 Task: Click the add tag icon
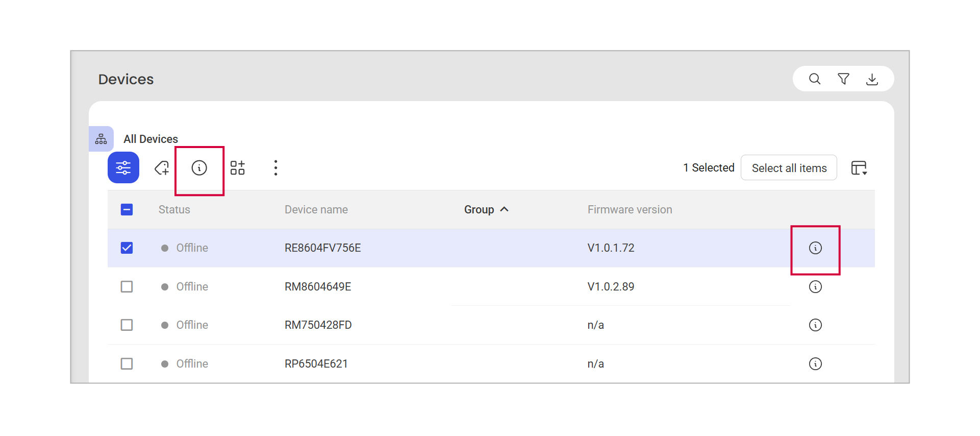[162, 167]
